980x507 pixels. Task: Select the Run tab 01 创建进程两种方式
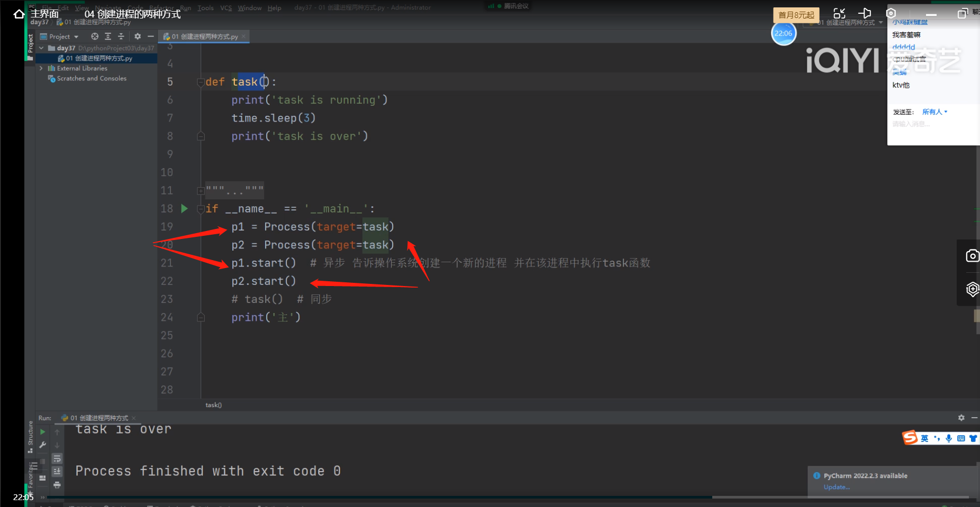click(x=98, y=418)
